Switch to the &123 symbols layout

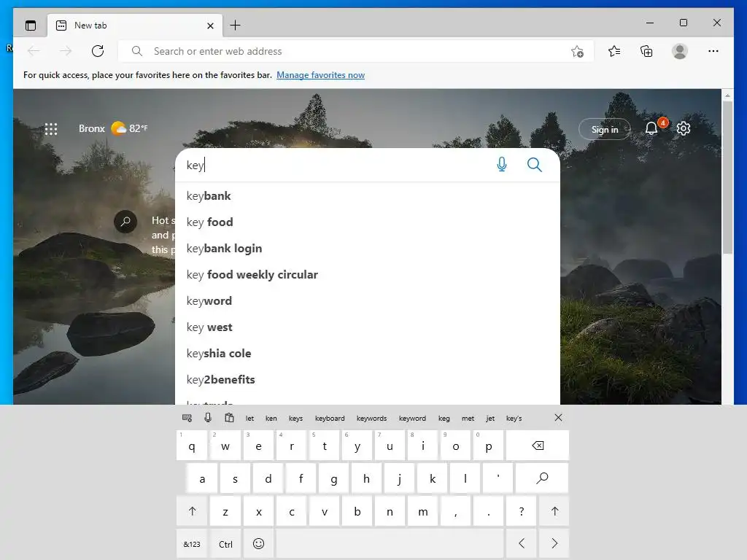click(x=192, y=544)
